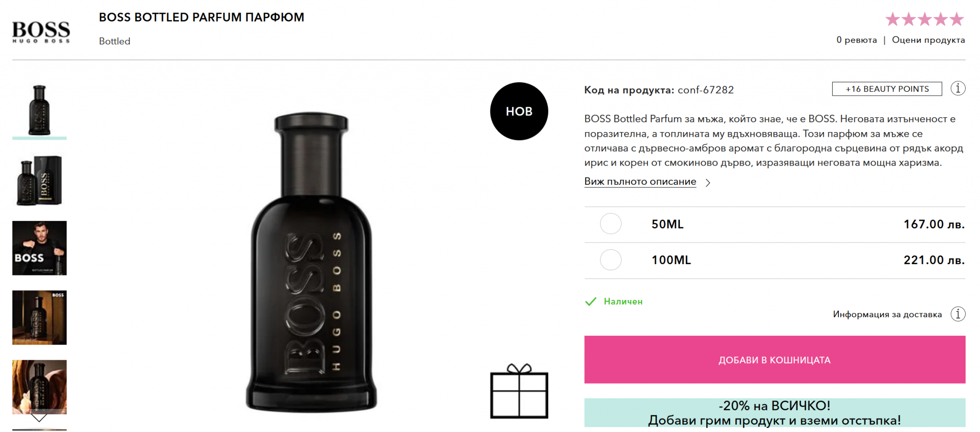
Task: Select the 100ML size radio button
Action: [611, 260]
